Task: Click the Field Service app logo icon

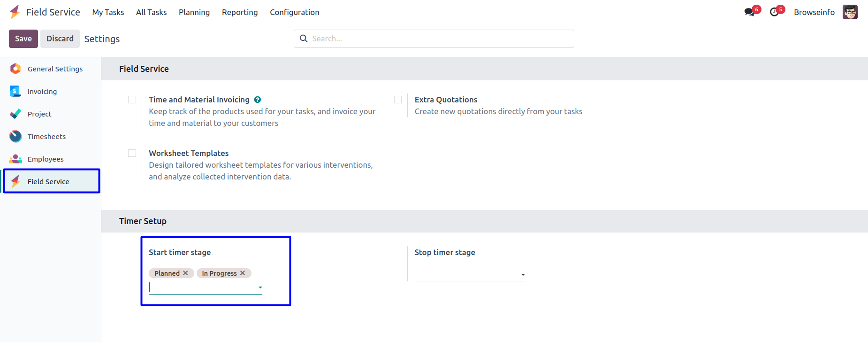Action: (15, 12)
